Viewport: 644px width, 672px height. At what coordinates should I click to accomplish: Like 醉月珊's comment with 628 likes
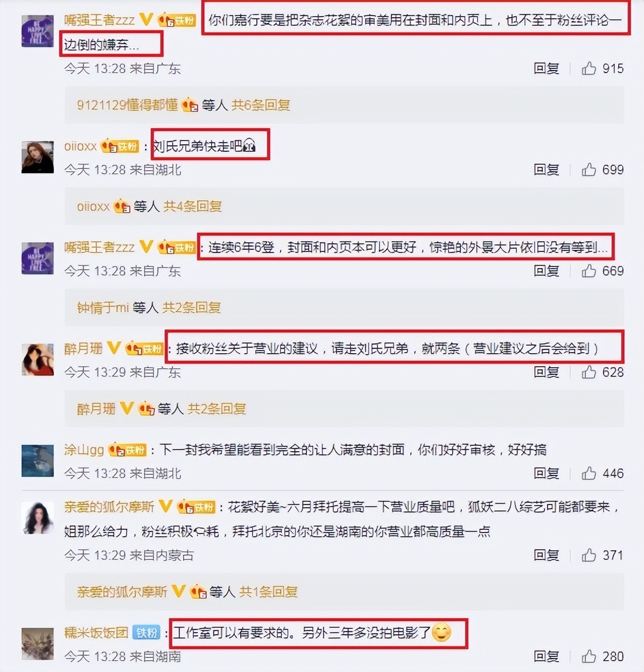[589, 372]
